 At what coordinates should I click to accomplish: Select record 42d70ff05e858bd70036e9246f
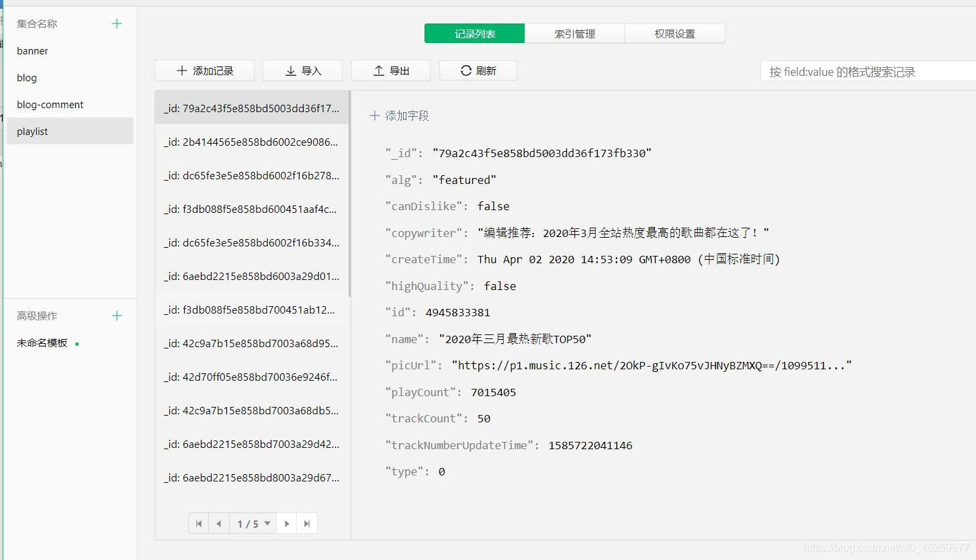coord(252,377)
